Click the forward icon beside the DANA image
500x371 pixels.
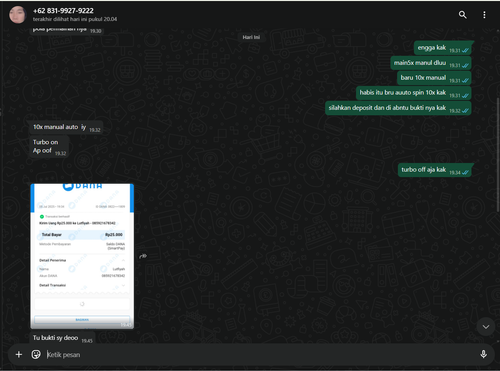(x=143, y=256)
